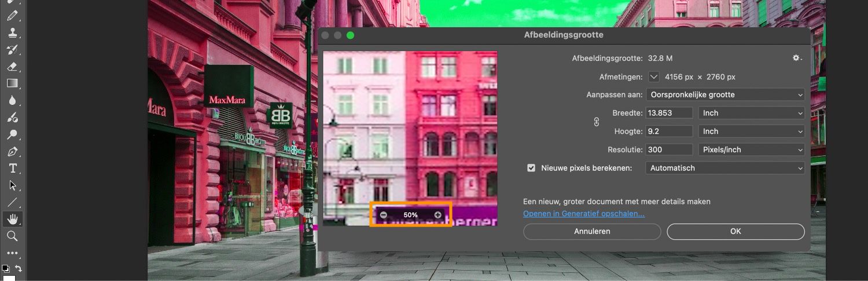The image size is (868, 281).
Task: Open the Aanpassen aan dropdown
Action: (726, 94)
